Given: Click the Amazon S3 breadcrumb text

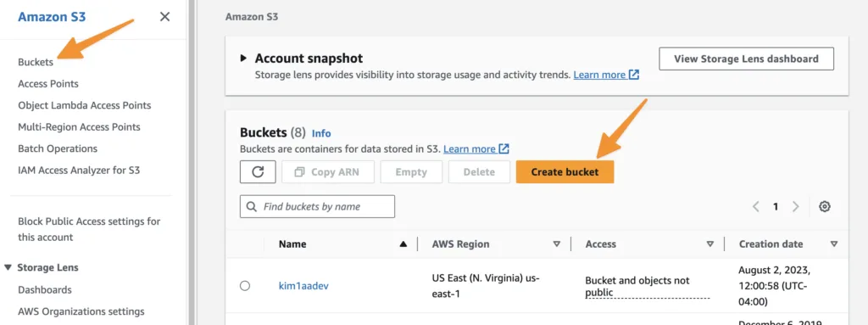Looking at the screenshot, I should coord(252,17).
